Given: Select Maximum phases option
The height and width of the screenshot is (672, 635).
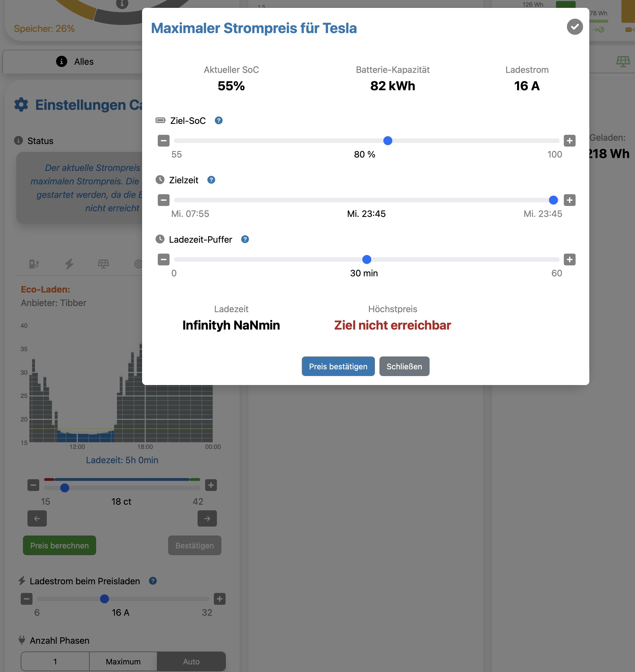Looking at the screenshot, I should coord(123,661).
